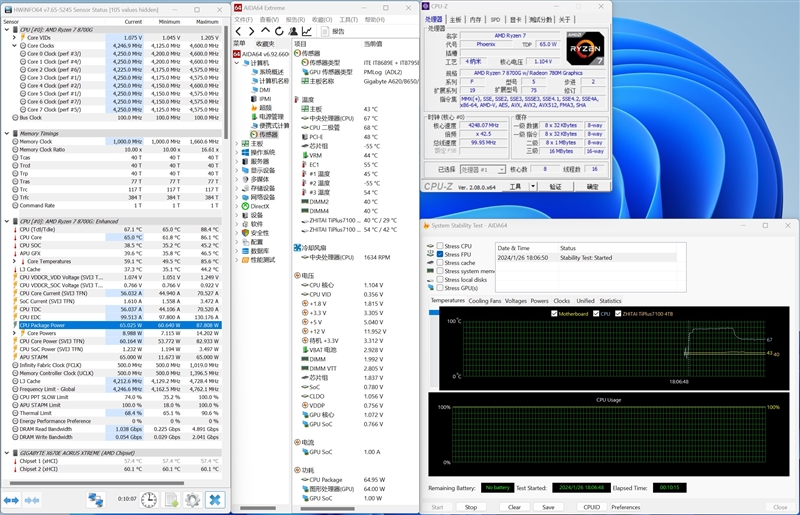Screen dimensions: 800x515
Task: Click HWiNFO collapse-columns arrows icon
Action: [32, 500]
